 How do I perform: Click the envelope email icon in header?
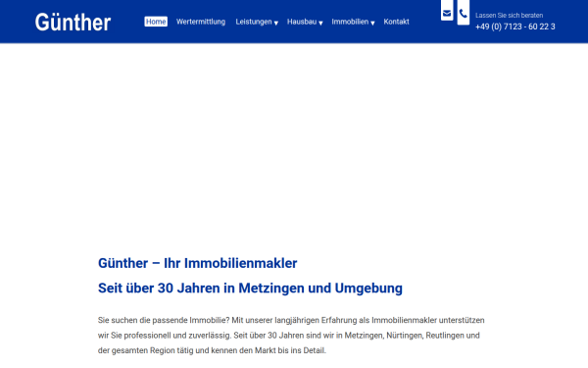(447, 13)
